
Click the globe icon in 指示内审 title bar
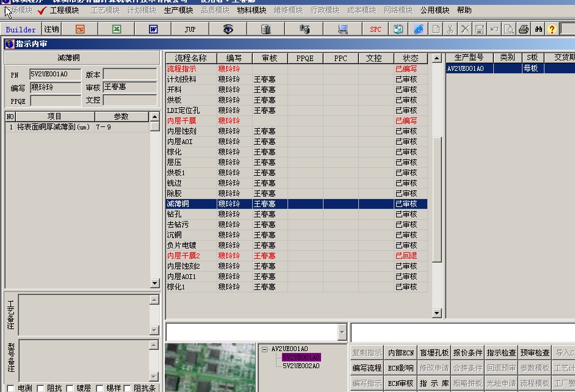[9, 44]
